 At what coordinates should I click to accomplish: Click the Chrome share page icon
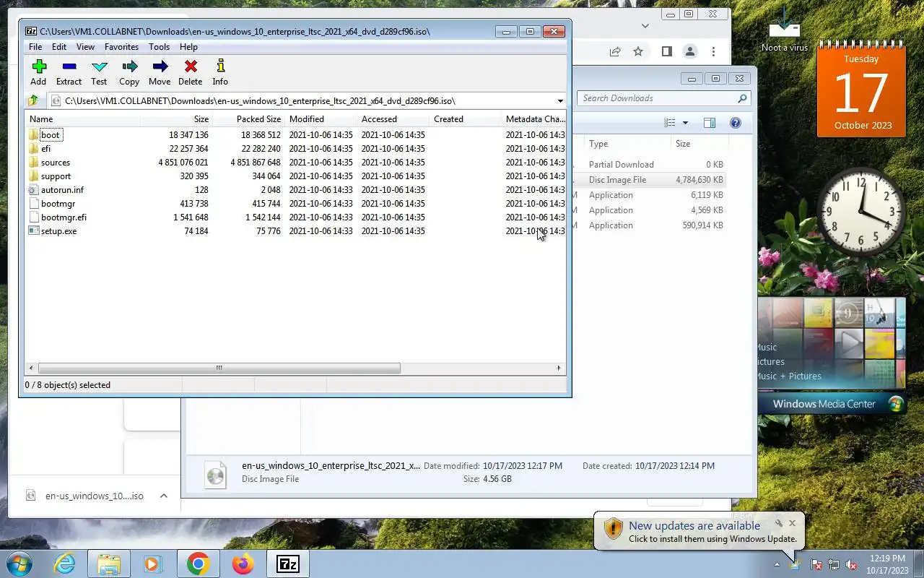coord(615,51)
